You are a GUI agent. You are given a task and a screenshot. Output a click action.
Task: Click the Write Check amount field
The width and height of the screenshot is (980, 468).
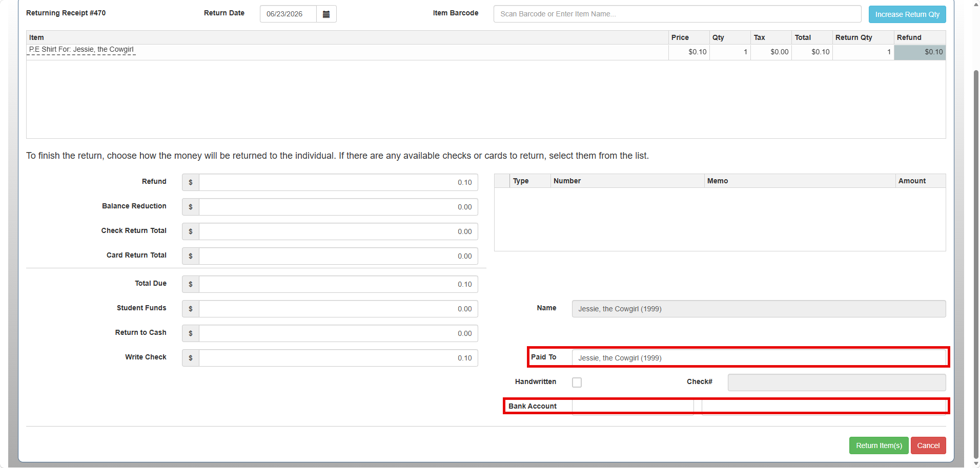pos(338,358)
